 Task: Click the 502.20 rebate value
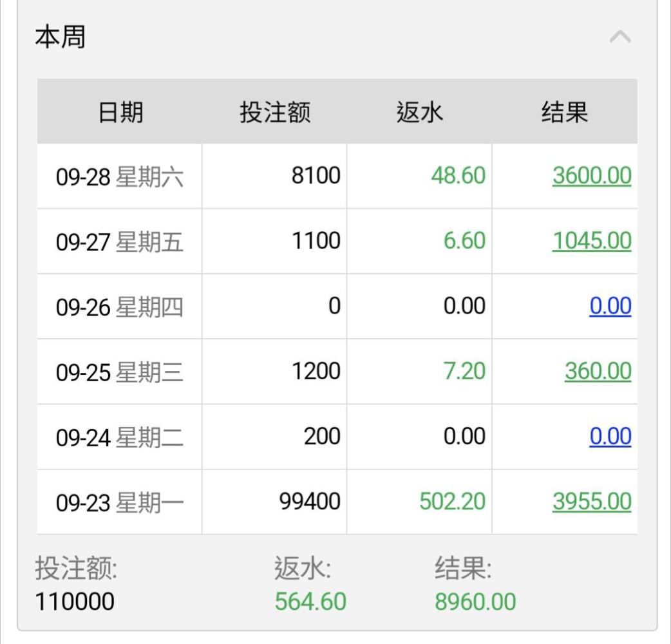coord(452,502)
